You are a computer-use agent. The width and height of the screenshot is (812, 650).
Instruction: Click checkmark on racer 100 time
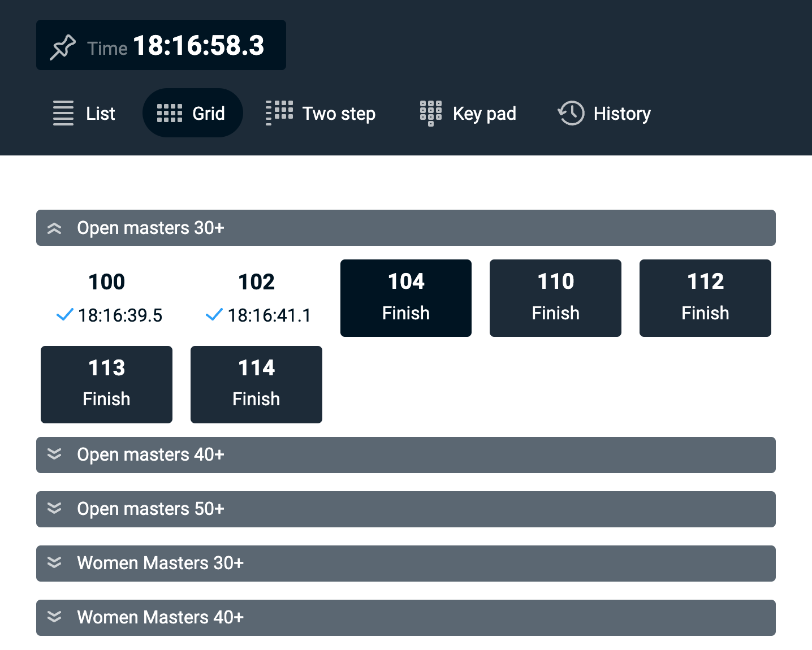pos(65,315)
